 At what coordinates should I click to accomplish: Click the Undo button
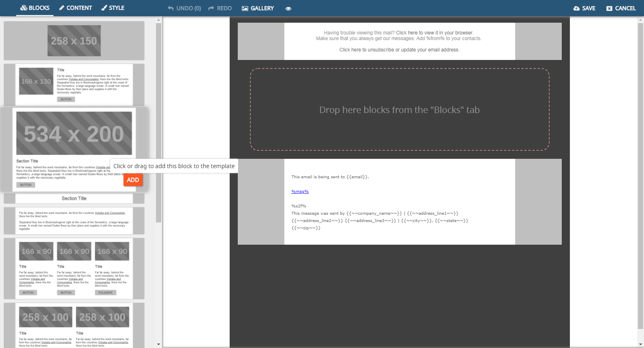[184, 8]
